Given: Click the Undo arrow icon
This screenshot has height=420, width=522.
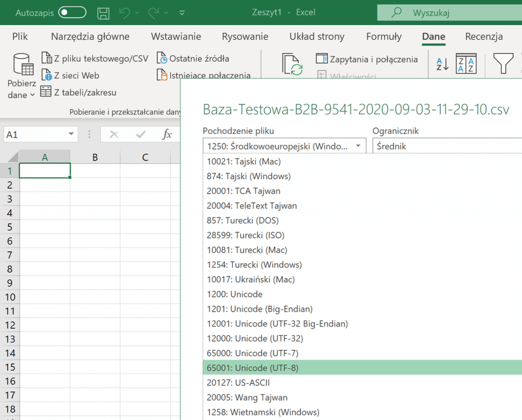Looking at the screenshot, I should 125,13.
